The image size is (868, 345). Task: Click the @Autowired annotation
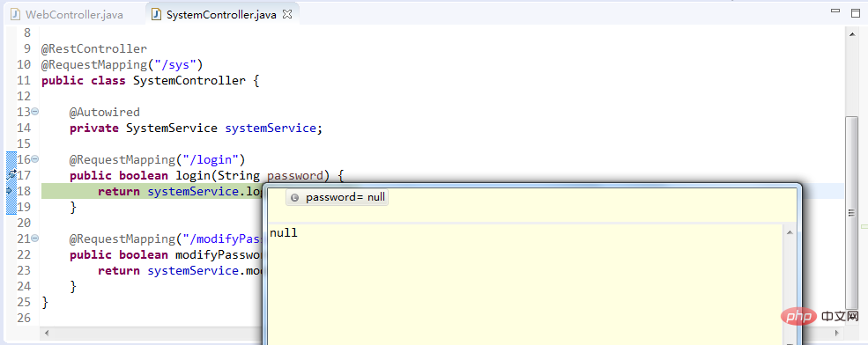tap(105, 113)
